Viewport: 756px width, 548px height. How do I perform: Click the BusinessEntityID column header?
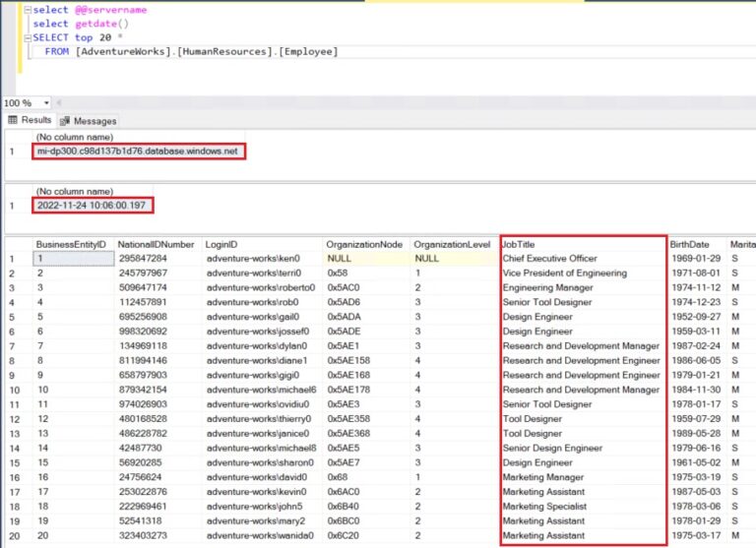point(71,243)
